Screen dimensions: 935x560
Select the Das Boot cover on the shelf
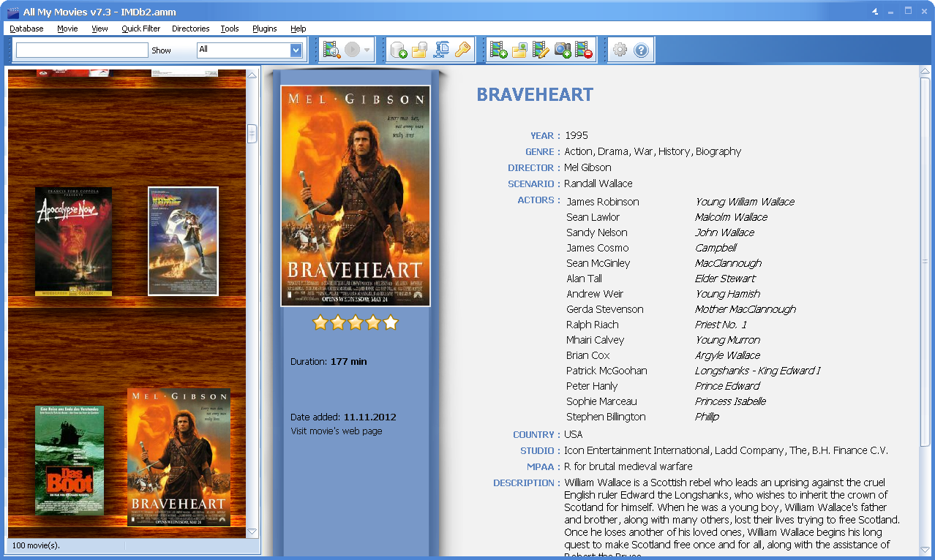coord(70,461)
